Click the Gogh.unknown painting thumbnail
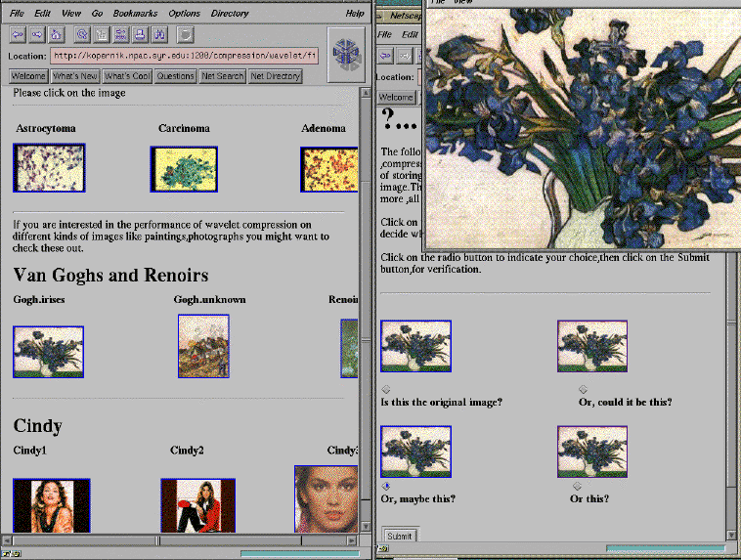The height and width of the screenshot is (560, 741). tap(203, 346)
